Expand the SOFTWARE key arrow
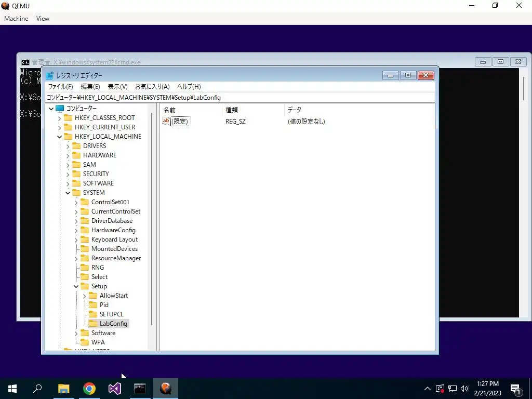Screen dimensions: 532x399 68,184
